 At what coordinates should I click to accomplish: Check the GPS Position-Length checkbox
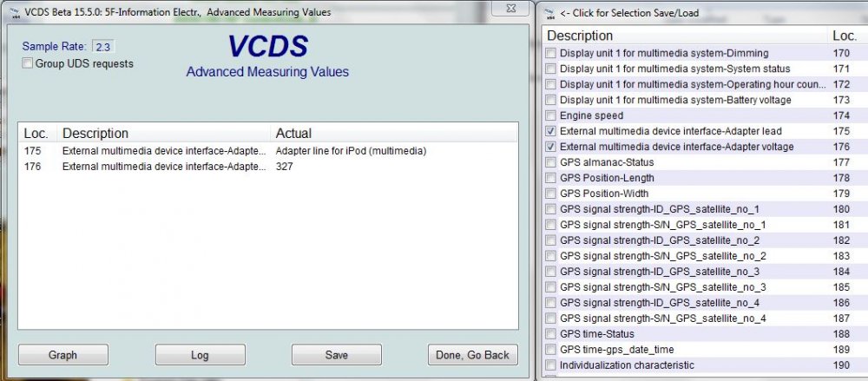pos(551,178)
